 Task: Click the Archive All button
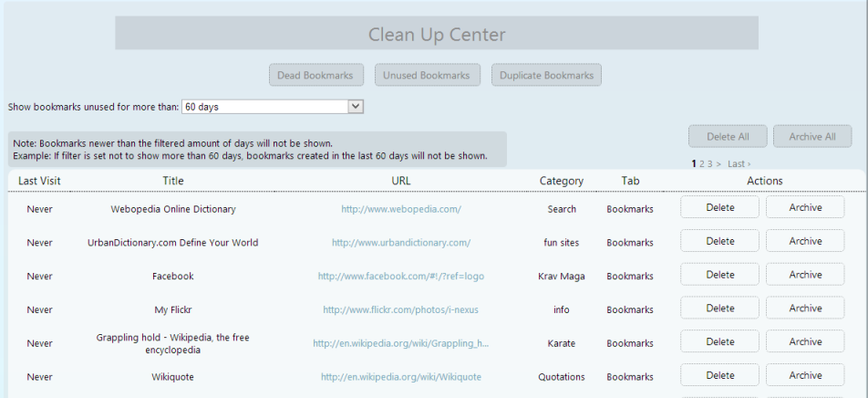pos(811,137)
